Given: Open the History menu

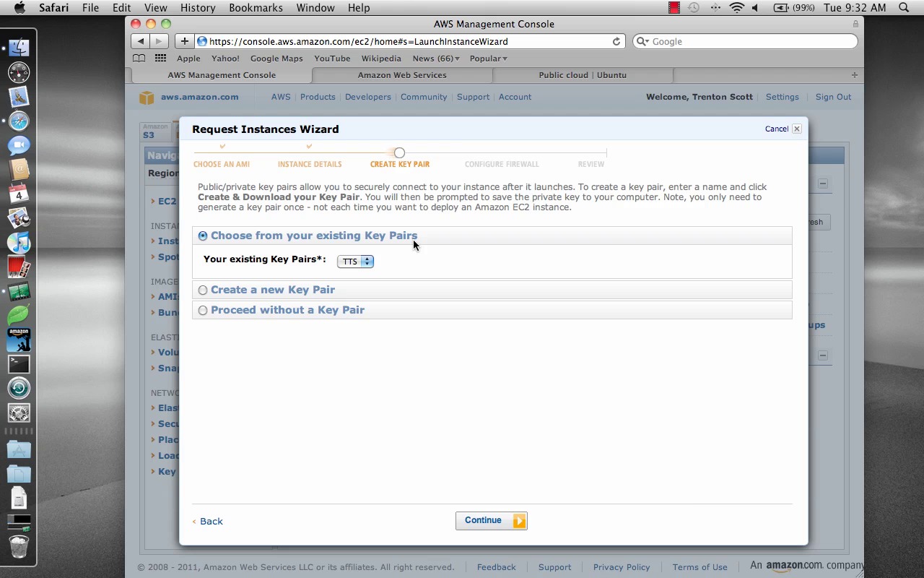Looking at the screenshot, I should 198,8.
